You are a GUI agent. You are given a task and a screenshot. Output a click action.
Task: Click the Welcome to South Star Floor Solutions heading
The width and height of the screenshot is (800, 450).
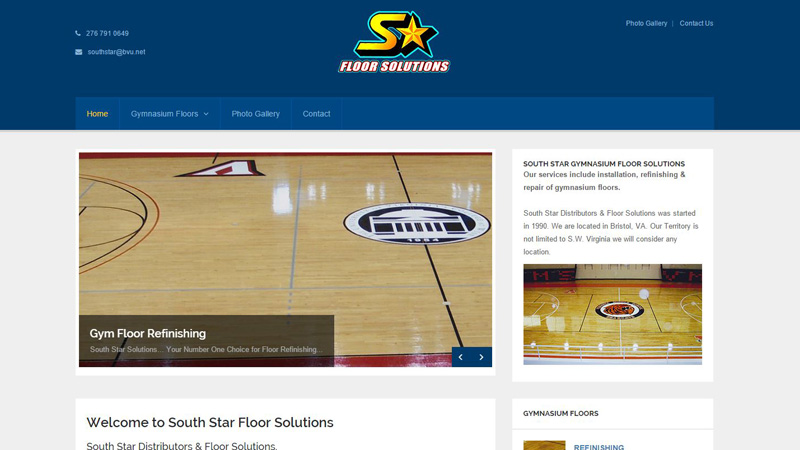click(x=210, y=422)
